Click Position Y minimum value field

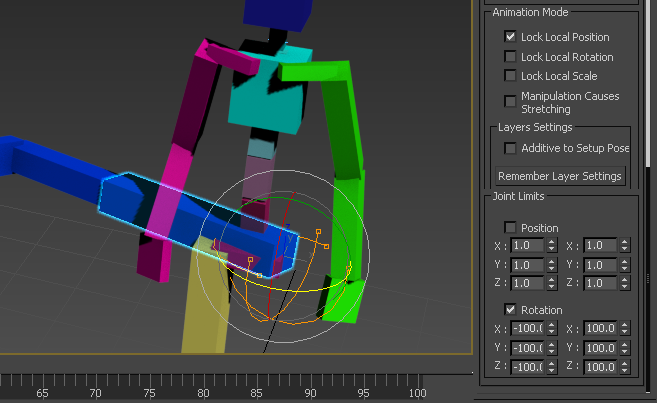(527, 265)
